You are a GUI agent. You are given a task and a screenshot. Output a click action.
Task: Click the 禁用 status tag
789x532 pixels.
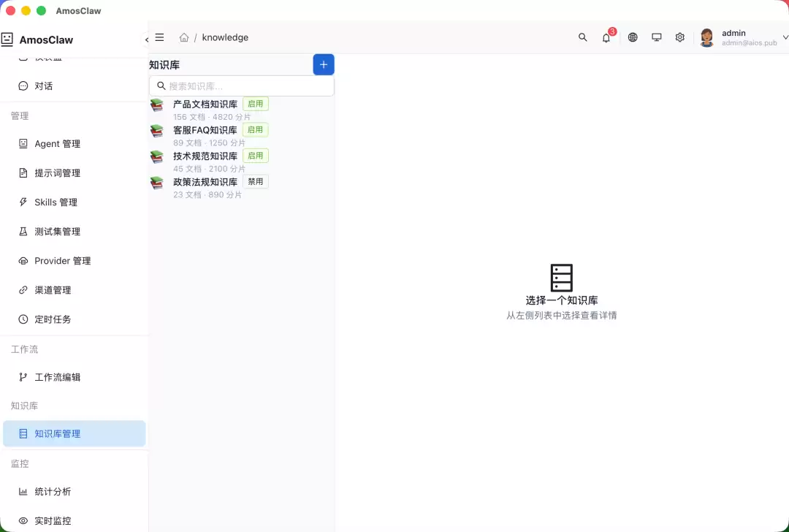[256, 181]
